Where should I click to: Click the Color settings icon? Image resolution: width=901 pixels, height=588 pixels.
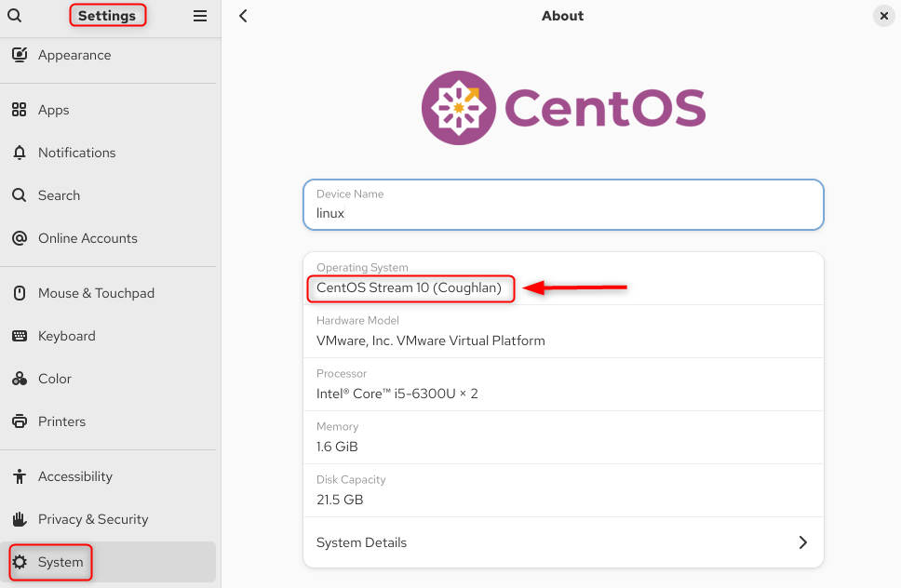tap(19, 379)
